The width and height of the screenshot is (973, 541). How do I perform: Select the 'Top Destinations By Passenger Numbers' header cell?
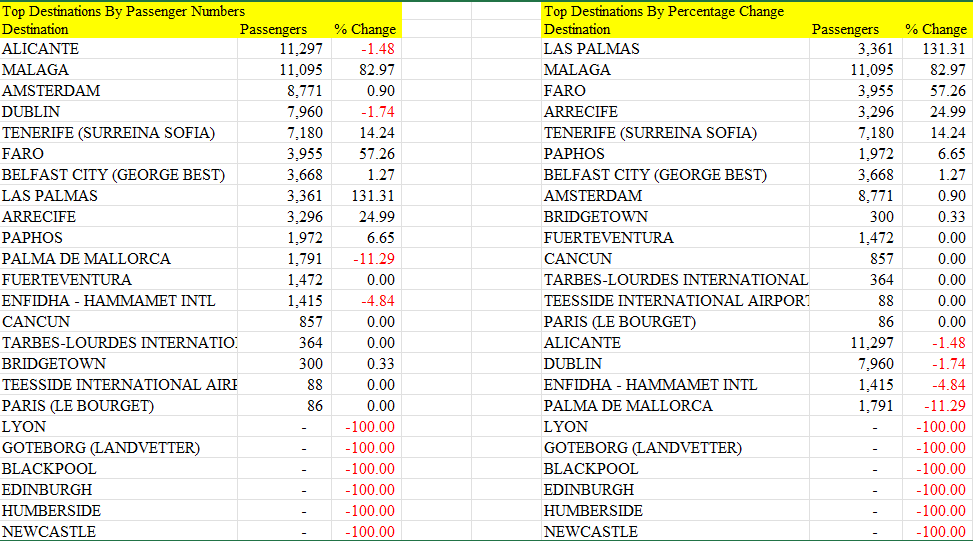click(x=123, y=11)
